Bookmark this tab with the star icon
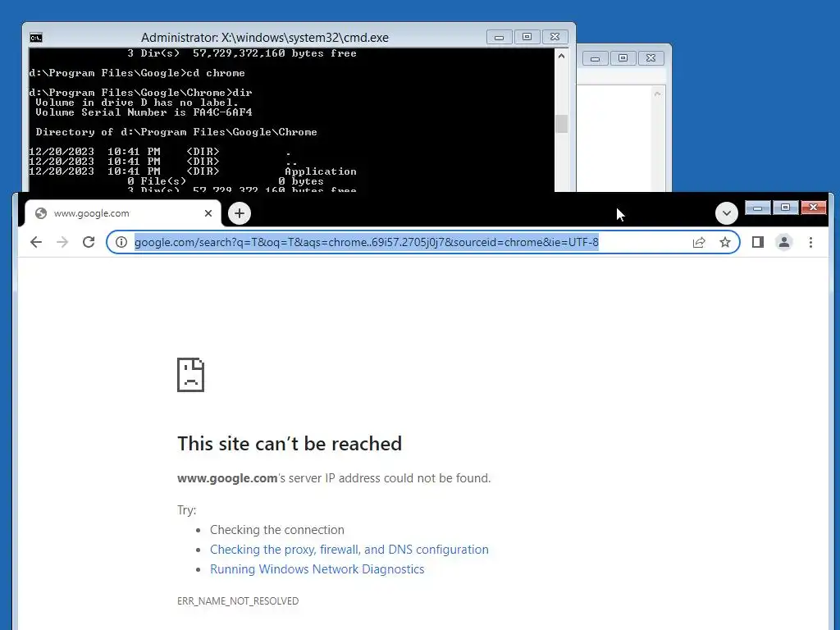The width and height of the screenshot is (840, 630). (x=725, y=242)
